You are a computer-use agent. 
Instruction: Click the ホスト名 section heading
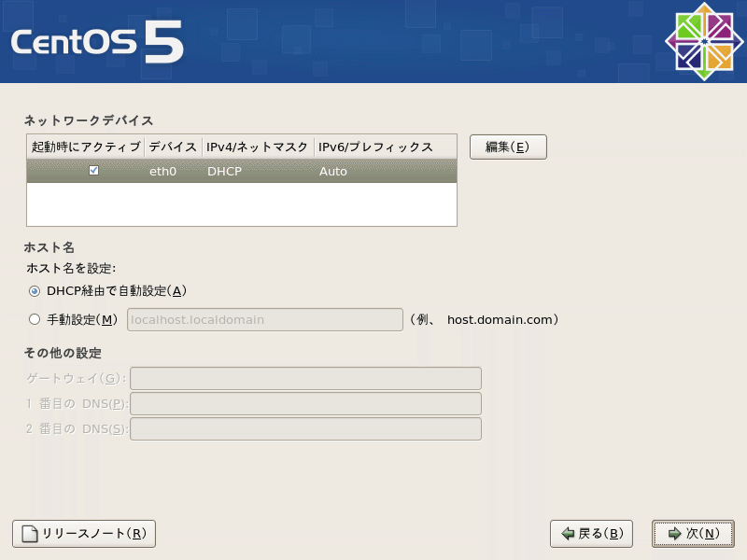49,247
